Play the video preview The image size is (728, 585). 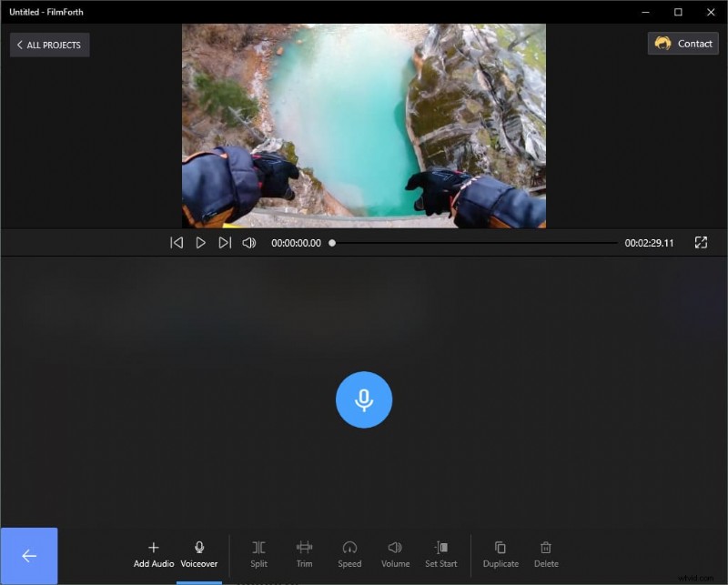[x=200, y=242]
